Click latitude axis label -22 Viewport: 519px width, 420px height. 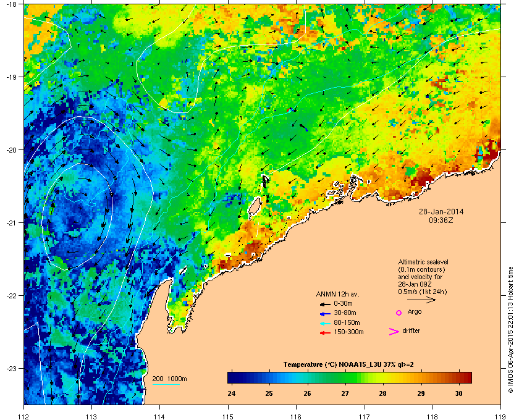11,295
